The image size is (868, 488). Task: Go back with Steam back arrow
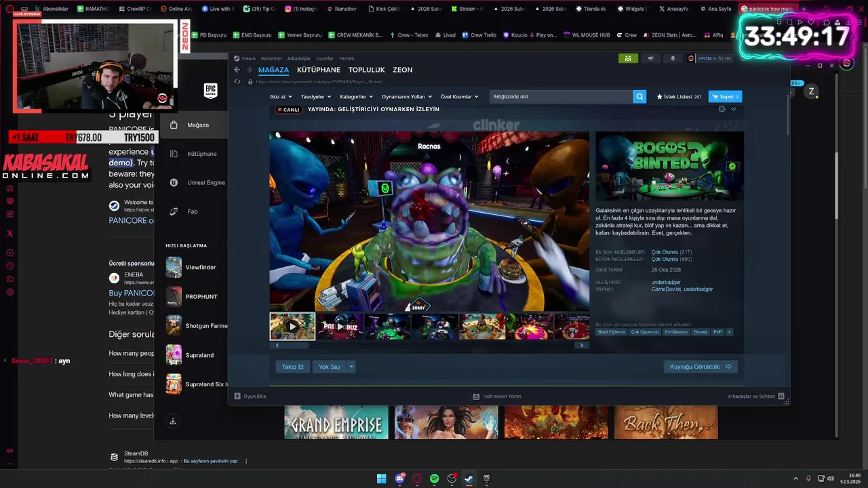tap(237, 70)
